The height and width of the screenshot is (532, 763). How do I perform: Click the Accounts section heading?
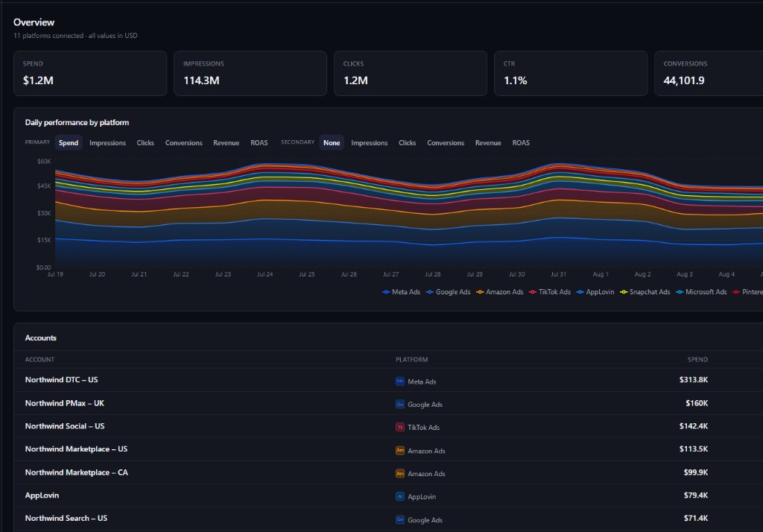point(41,338)
